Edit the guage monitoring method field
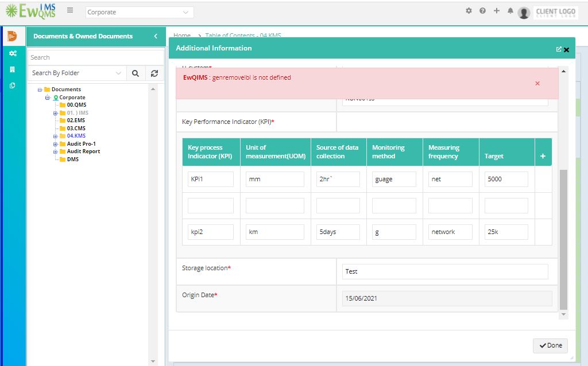The image size is (588, 366). [394, 180]
